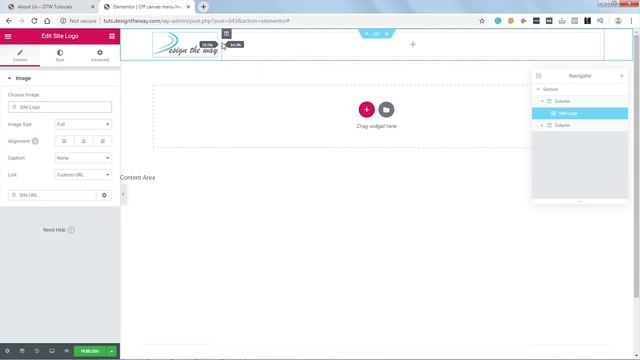Screen dimensions: 640x360
Task: Dock the Navigator panel icon
Action: 538,76
